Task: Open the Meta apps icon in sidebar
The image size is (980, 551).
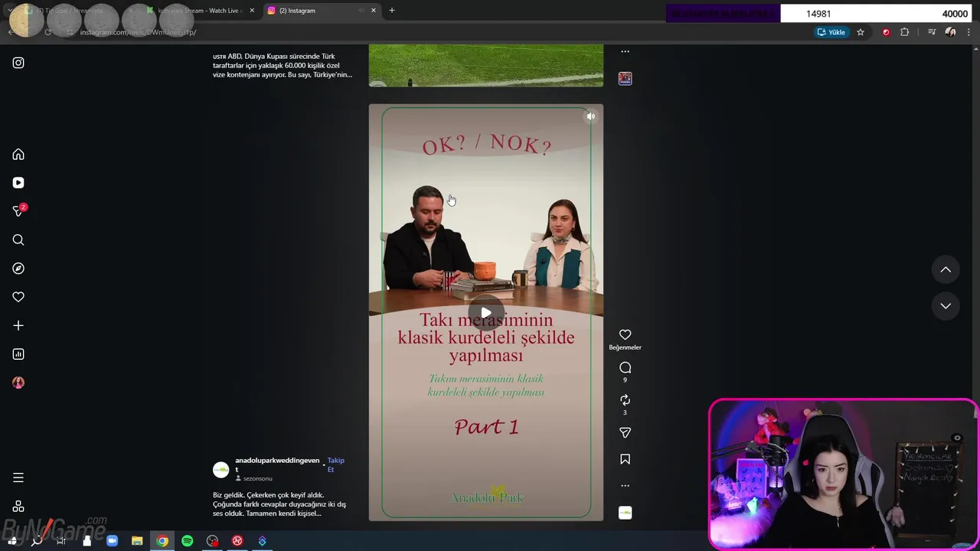Action: pos(18,507)
